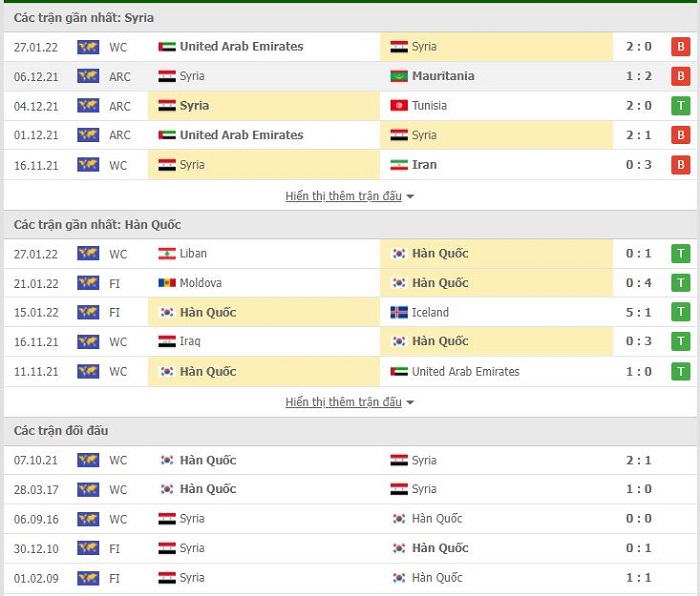This screenshot has width=700, height=596.
Task: Open the Mauritania team link
Action: [443, 76]
